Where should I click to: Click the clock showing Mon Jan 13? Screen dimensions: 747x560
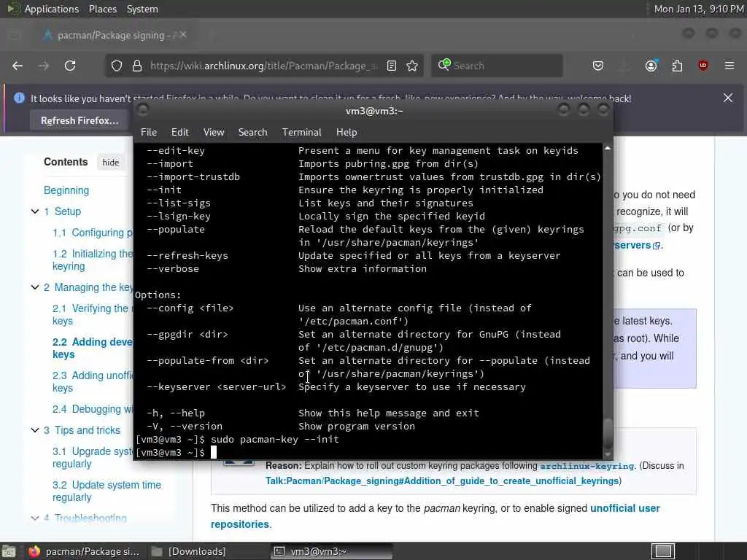(698, 9)
